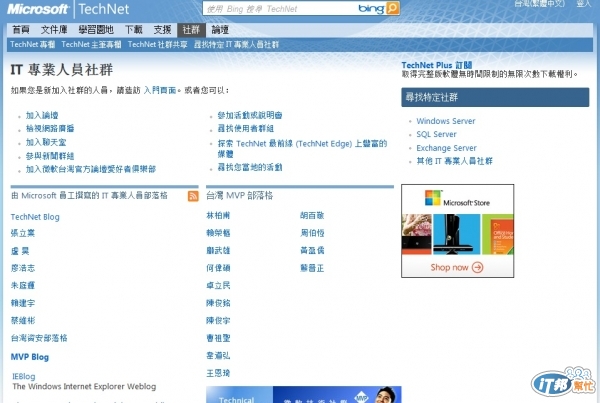Image resolution: width=600 pixels, height=403 pixels.
Task: Open the 文件庫 menu item
Action: (54, 29)
